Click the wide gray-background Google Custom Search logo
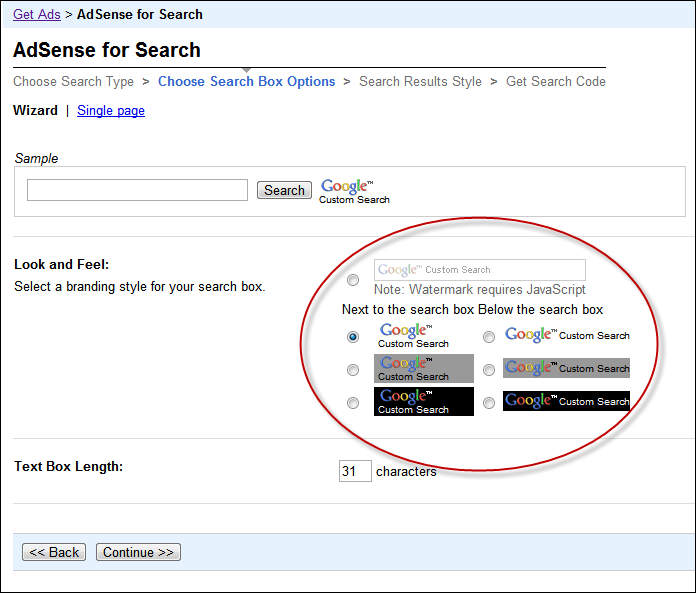This screenshot has width=696, height=593. pyautogui.click(x=566, y=368)
